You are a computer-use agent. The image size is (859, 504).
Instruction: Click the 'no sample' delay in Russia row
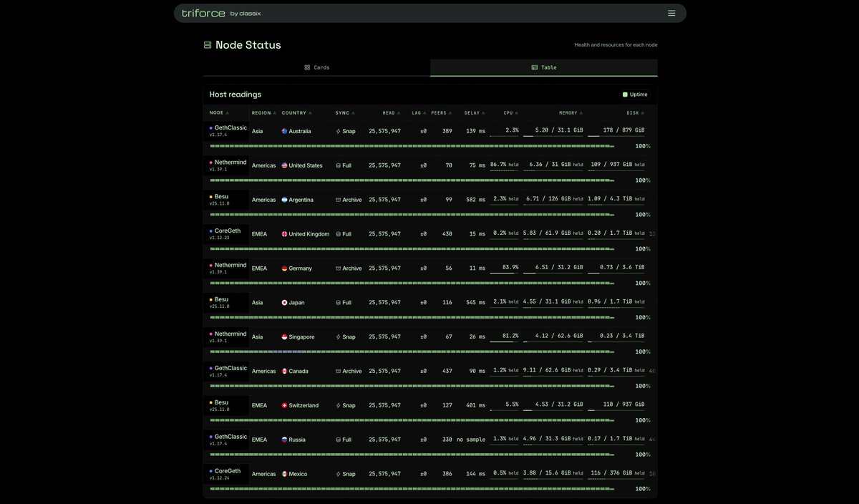coord(471,440)
